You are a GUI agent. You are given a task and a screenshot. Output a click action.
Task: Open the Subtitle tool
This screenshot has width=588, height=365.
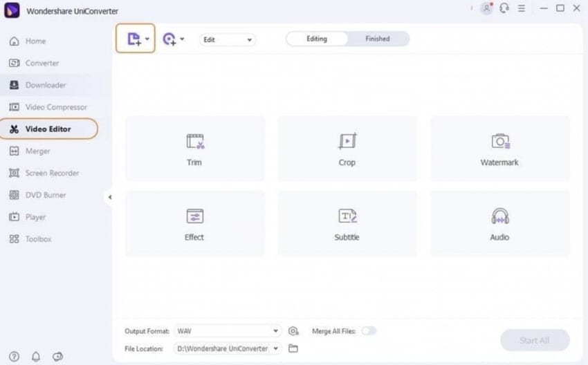coord(347,224)
